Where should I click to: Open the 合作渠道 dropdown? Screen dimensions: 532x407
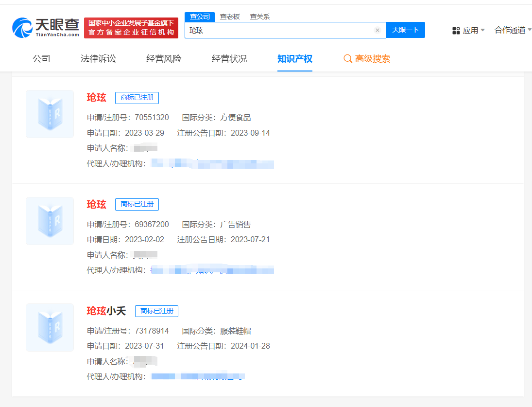pyautogui.click(x=513, y=30)
